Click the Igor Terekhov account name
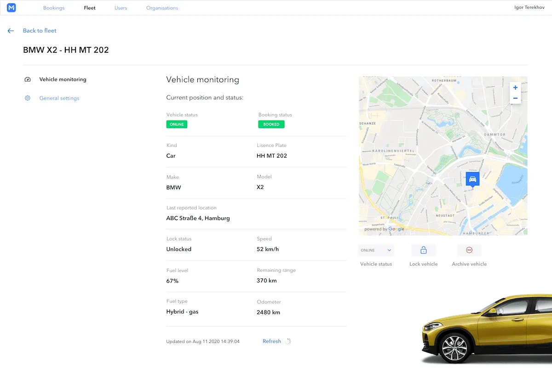552x392 pixels. point(529,7)
